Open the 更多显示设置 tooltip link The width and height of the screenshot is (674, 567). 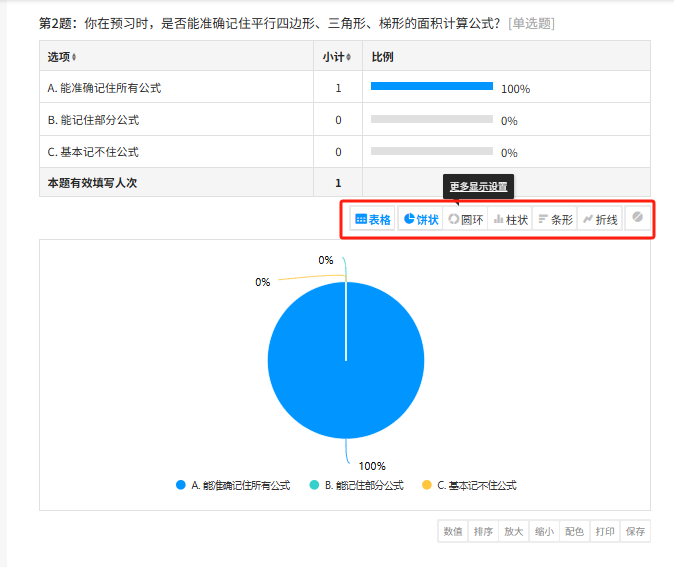point(478,187)
